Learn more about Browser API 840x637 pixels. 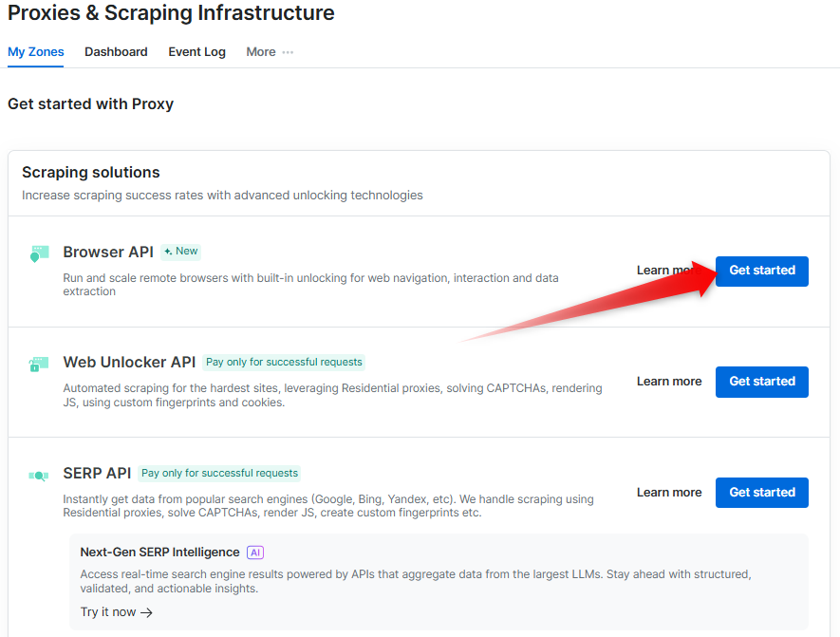click(x=669, y=271)
